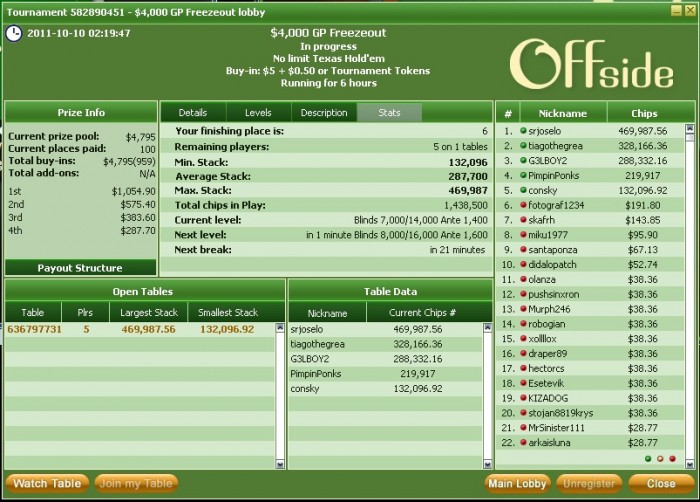The height and width of the screenshot is (502, 700).
Task: Click the red legend dot below player list
Action: point(672,459)
